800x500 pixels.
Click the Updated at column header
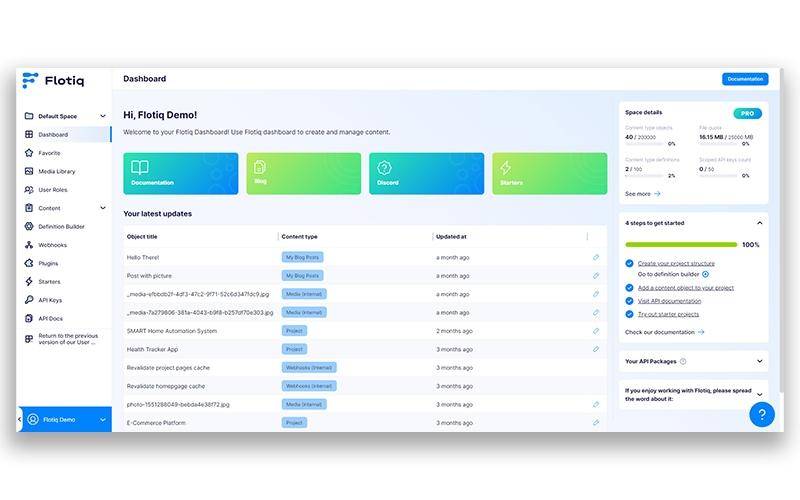point(451,237)
